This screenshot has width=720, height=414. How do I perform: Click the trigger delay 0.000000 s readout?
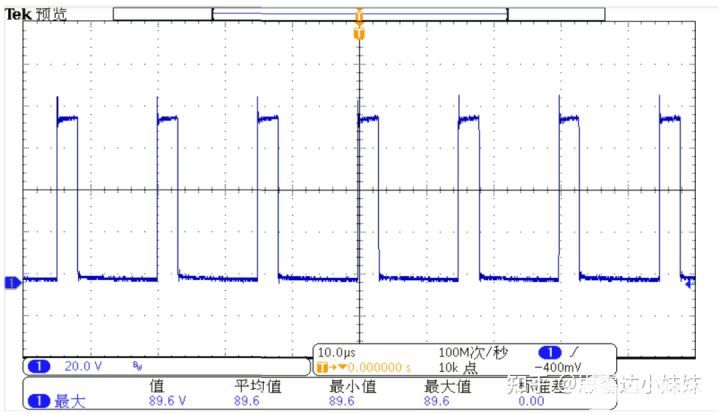pos(379,367)
